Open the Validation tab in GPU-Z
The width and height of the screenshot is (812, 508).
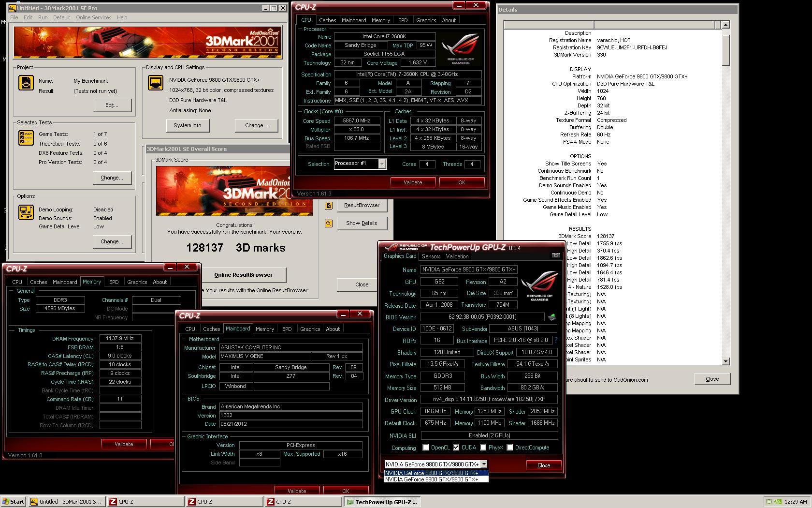[457, 256]
